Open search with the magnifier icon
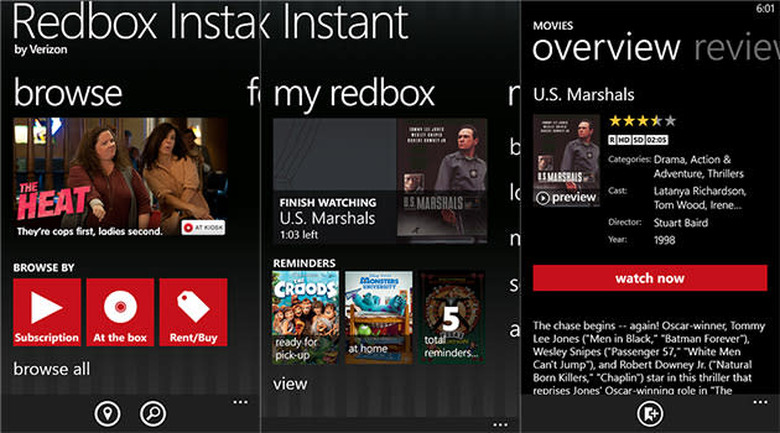The height and width of the screenshot is (433, 780). pyautogui.click(x=153, y=413)
